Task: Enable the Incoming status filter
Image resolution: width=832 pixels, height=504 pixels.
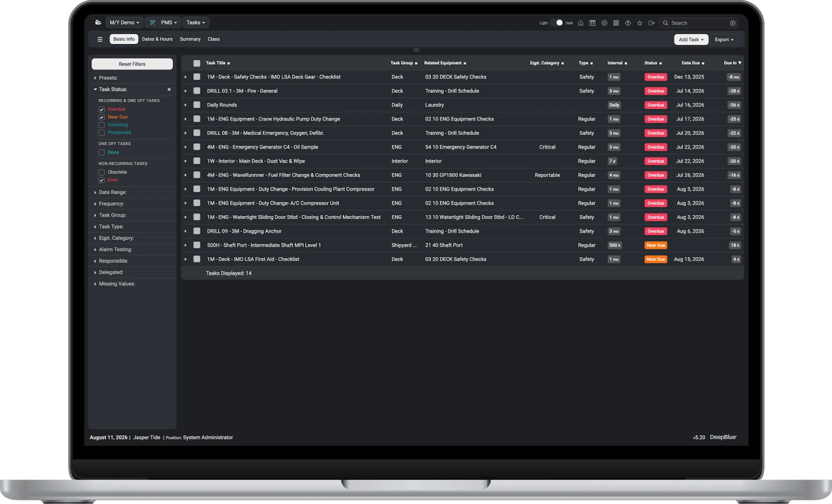Action: [x=101, y=125]
